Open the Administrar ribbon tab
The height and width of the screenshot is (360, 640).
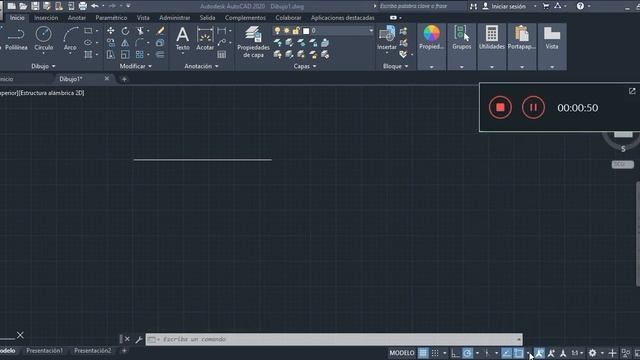[x=175, y=18]
